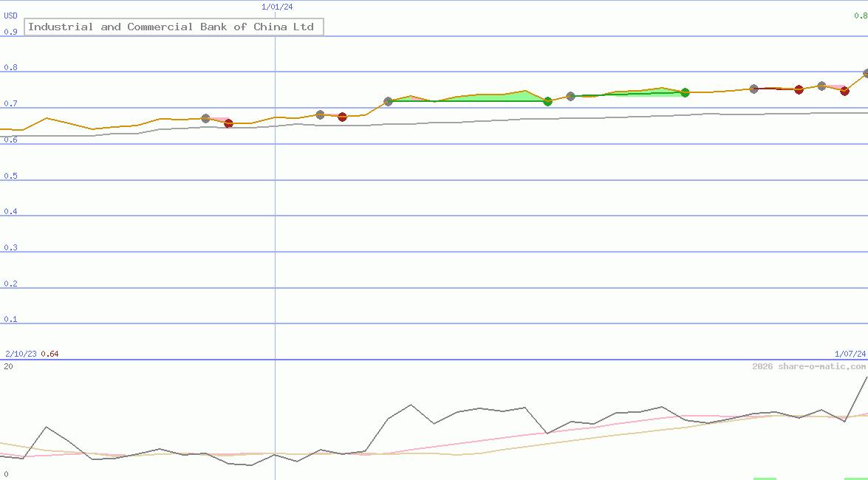Click the 0.4 price axis label
Screen dimensions: 868x480
pyautogui.click(x=11, y=211)
